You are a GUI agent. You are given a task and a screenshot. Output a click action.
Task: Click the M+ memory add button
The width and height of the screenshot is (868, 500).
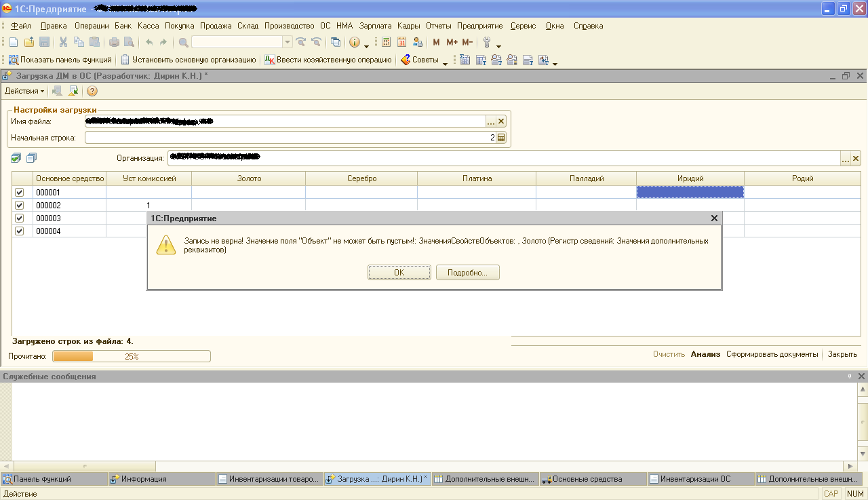click(x=452, y=42)
